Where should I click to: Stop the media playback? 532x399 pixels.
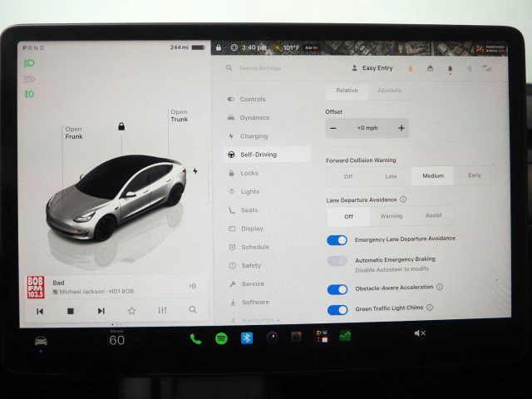coord(70,311)
